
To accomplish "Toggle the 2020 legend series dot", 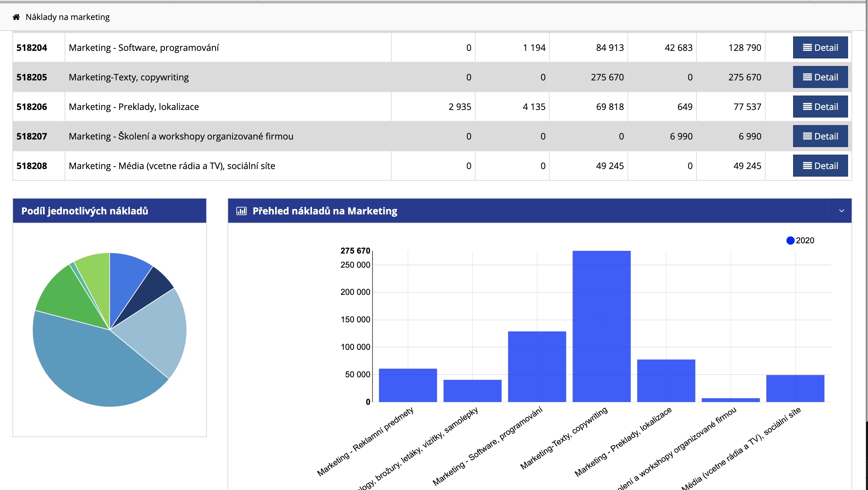I will (790, 241).
